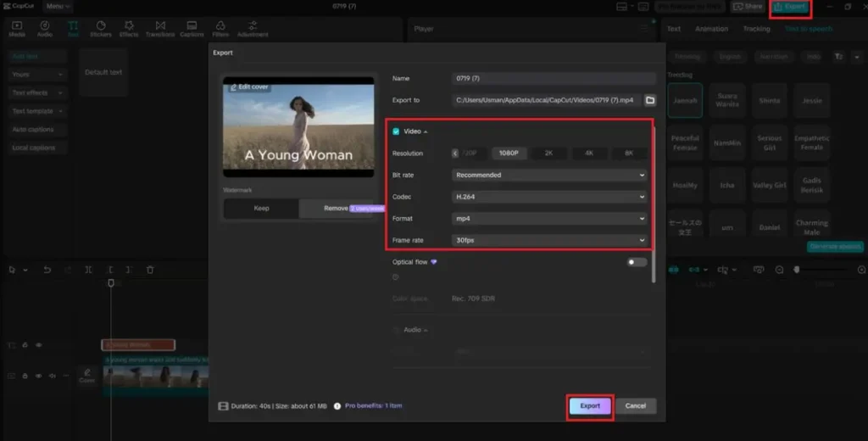Select Keep watermark option
Image resolution: width=868 pixels, height=441 pixels.
pyautogui.click(x=261, y=209)
